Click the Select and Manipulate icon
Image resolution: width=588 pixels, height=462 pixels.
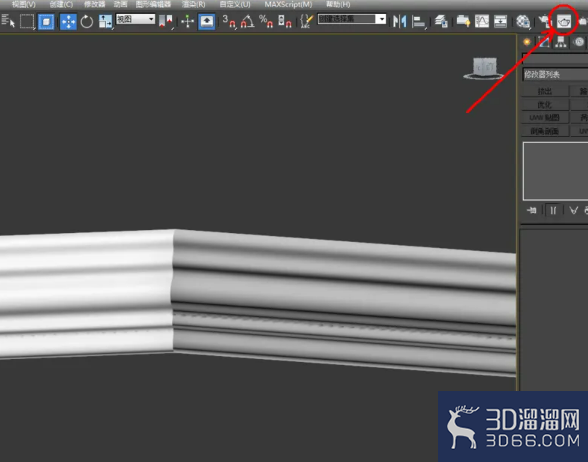pyautogui.click(x=187, y=21)
